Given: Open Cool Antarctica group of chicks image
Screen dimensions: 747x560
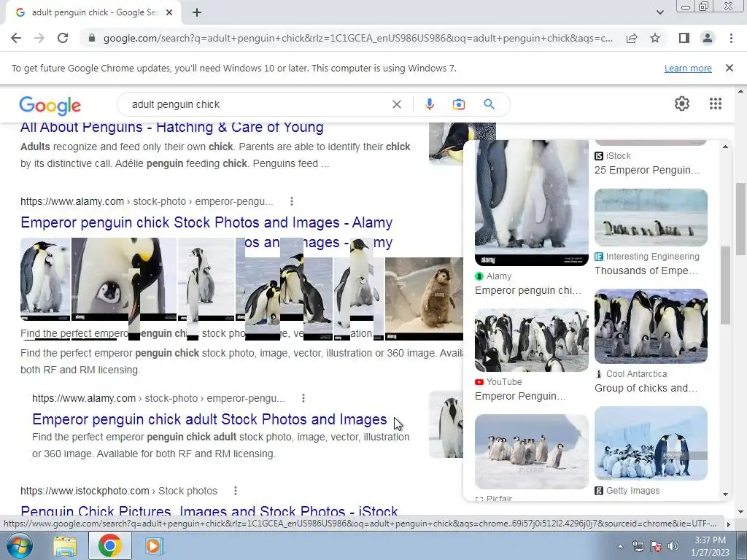Looking at the screenshot, I should [651, 326].
